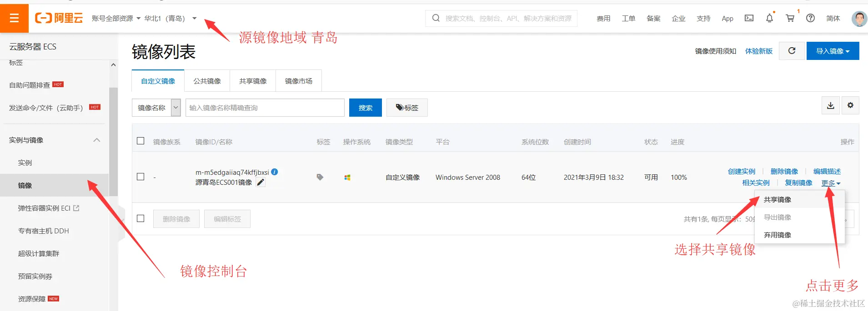Click 编辑描述 link

click(x=827, y=171)
